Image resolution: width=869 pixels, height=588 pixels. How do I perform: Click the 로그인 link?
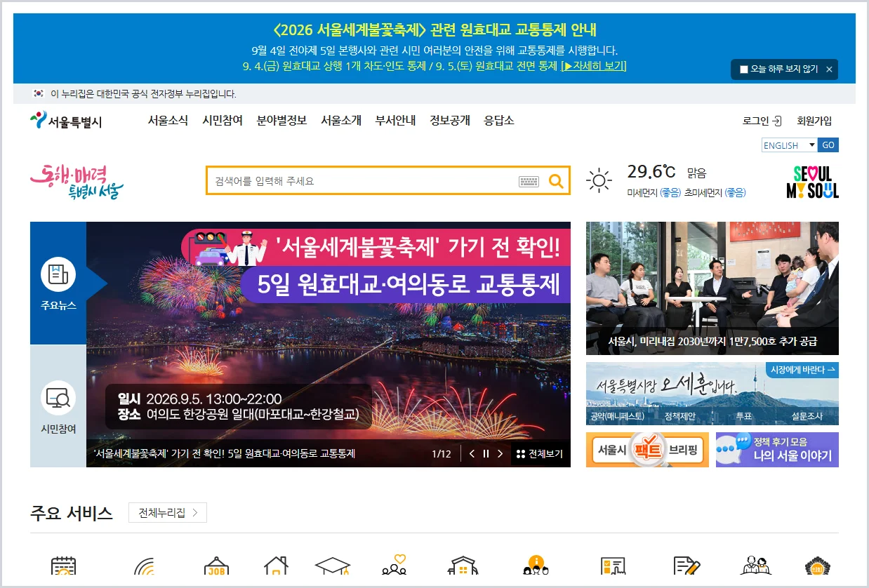[x=756, y=121]
